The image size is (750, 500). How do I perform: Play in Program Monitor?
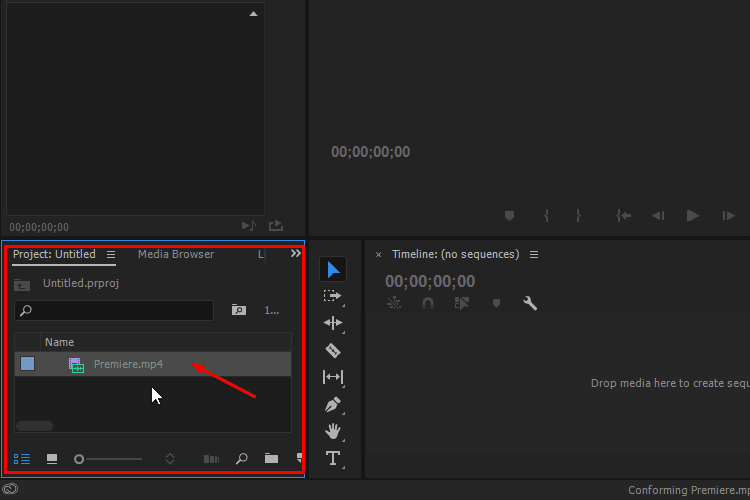tap(693, 216)
